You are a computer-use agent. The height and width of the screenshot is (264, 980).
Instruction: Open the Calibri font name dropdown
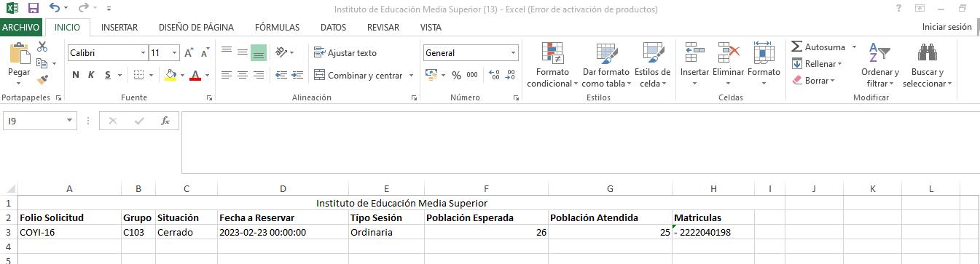coord(143,52)
